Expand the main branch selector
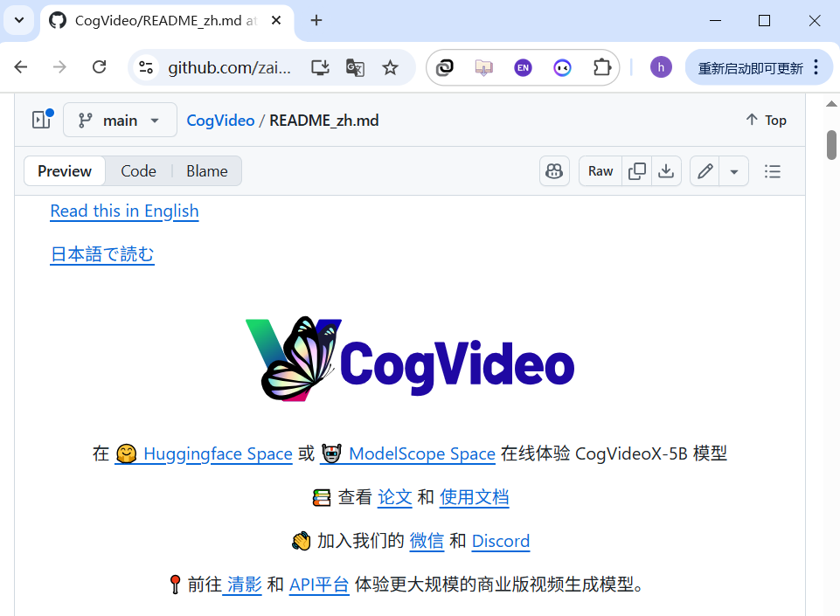This screenshot has height=616, width=840. point(120,120)
